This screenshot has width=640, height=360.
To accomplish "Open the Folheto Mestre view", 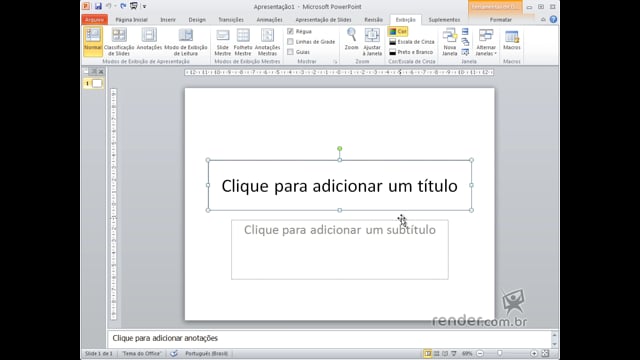I will pos(243,41).
